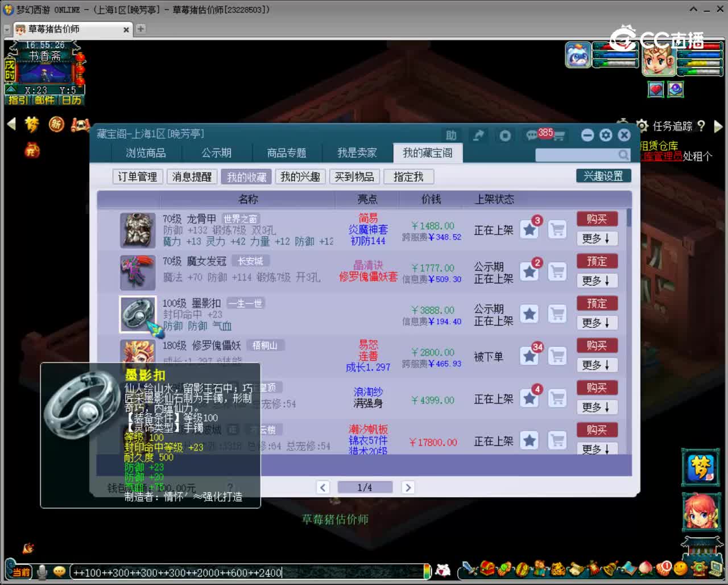Add 180级 修罗傀儡妖 to the cart

(x=557, y=356)
